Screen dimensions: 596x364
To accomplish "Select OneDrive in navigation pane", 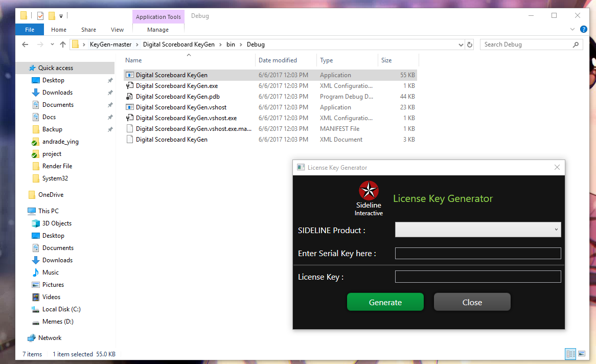I will pos(51,195).
